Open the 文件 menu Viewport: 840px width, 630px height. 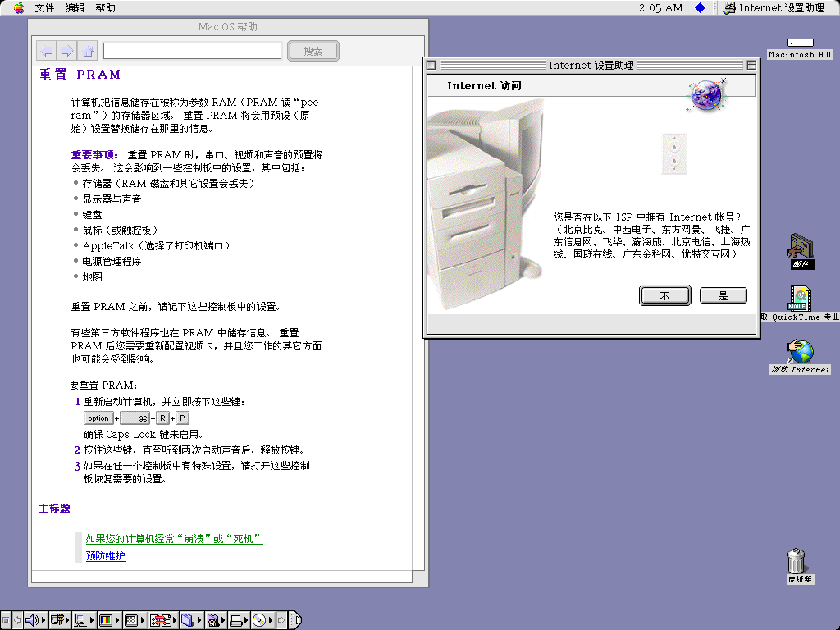point(44,8)
